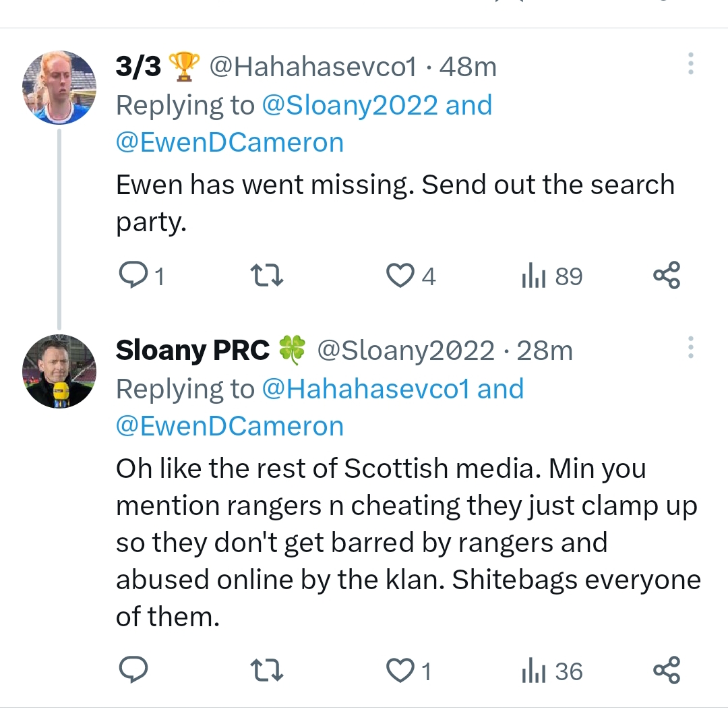Open the 'Ewen has went missing' tweet text
The height and width of the screenshot is (728, 728).
(395, 203)
